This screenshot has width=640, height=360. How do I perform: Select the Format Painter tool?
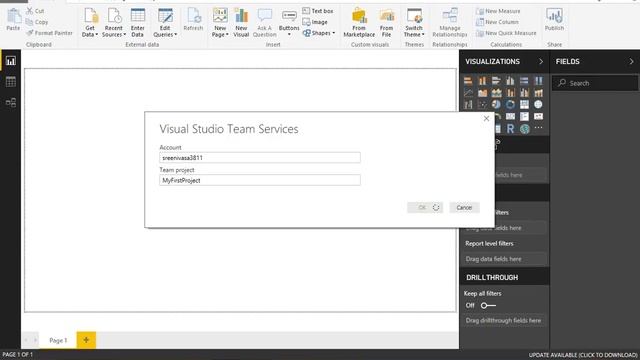pos(49,33)
